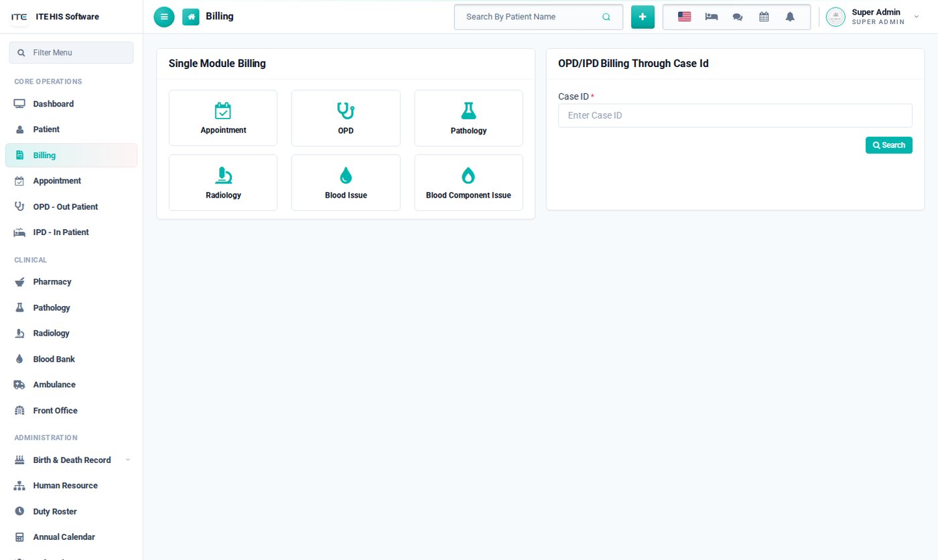Click the Search By Patient Name box
This screenshot has height=560, width=938.
coord(539,17)
